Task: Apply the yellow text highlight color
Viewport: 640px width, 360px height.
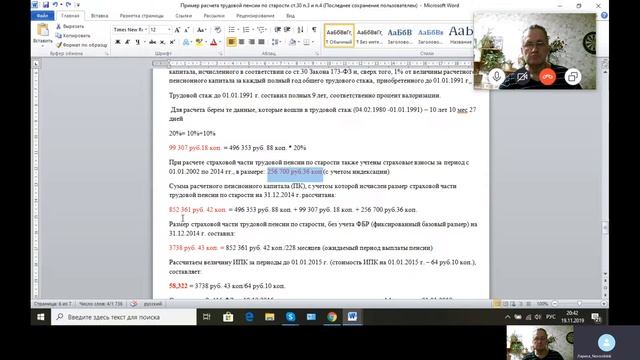Action: (199, 42)
